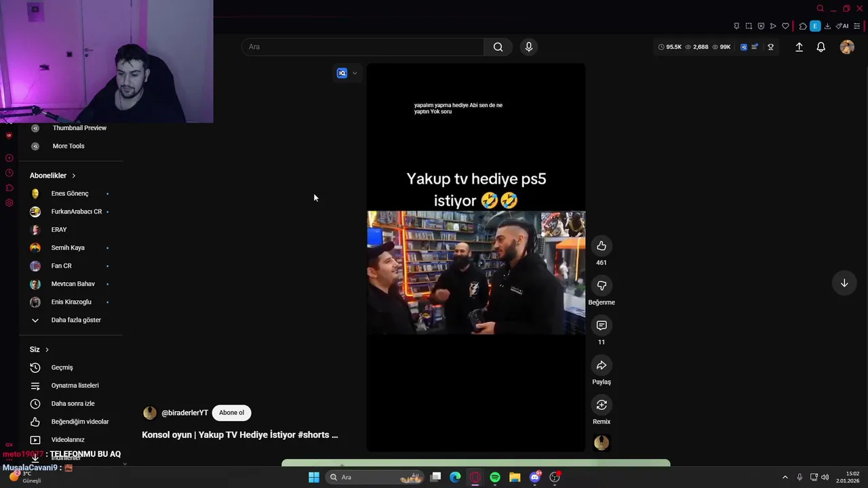Go to the next Short with down arrow
868x488 pixels.
844,283
